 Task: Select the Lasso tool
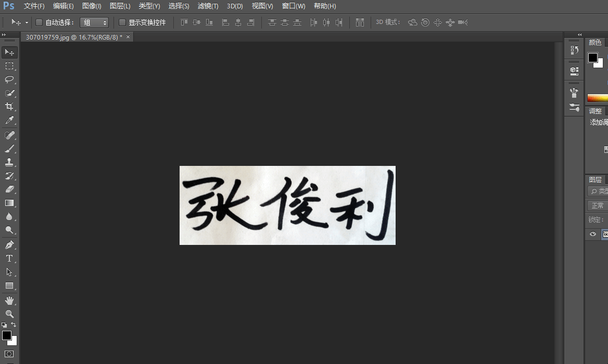(x=9, y=80)
